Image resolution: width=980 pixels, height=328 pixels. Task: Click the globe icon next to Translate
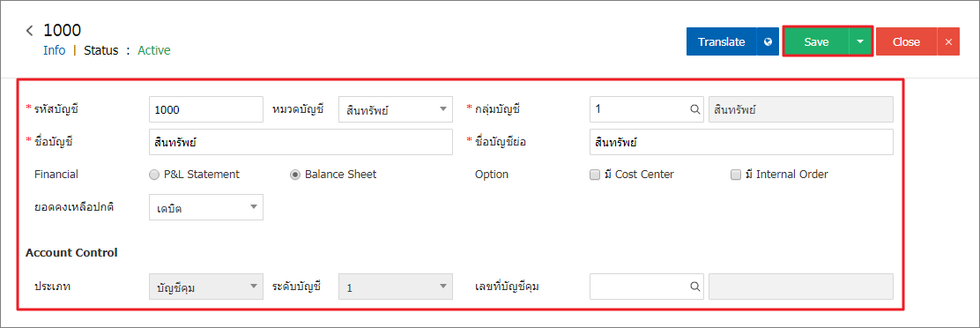768,41
